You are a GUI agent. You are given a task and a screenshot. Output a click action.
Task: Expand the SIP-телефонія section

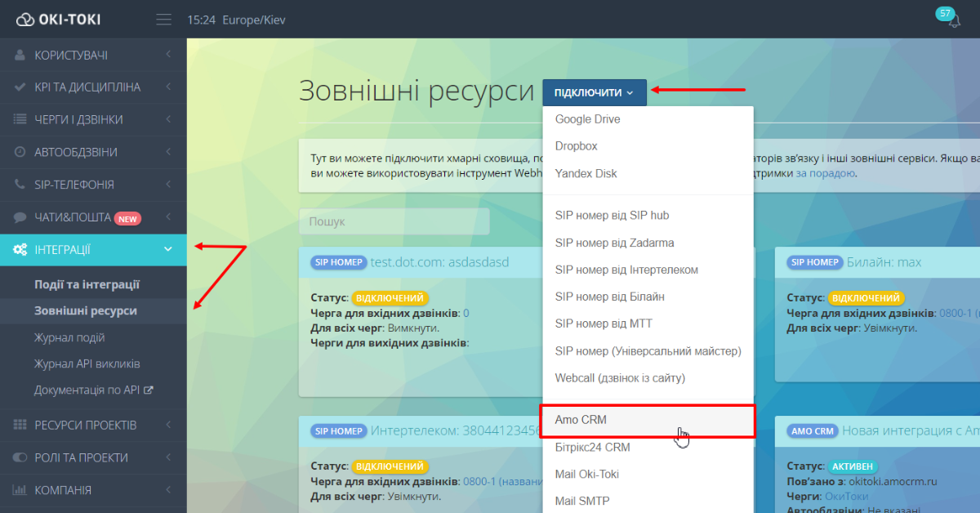pyautogui.click(x=93, y=185)
